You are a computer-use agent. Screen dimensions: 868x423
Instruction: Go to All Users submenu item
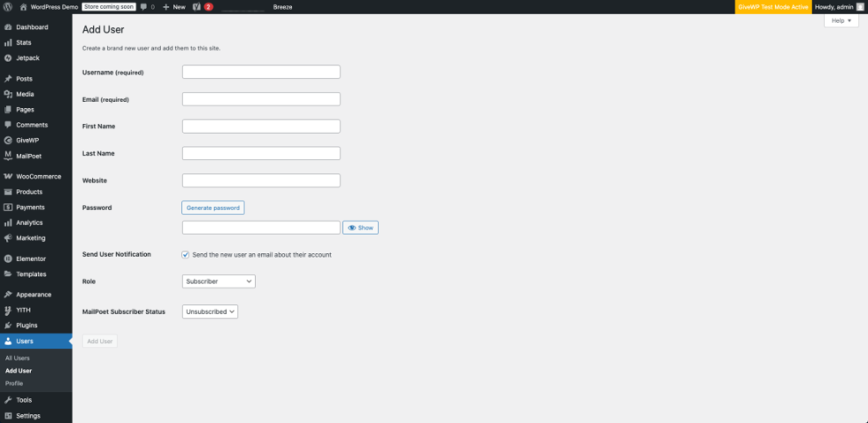coord(18,358)
